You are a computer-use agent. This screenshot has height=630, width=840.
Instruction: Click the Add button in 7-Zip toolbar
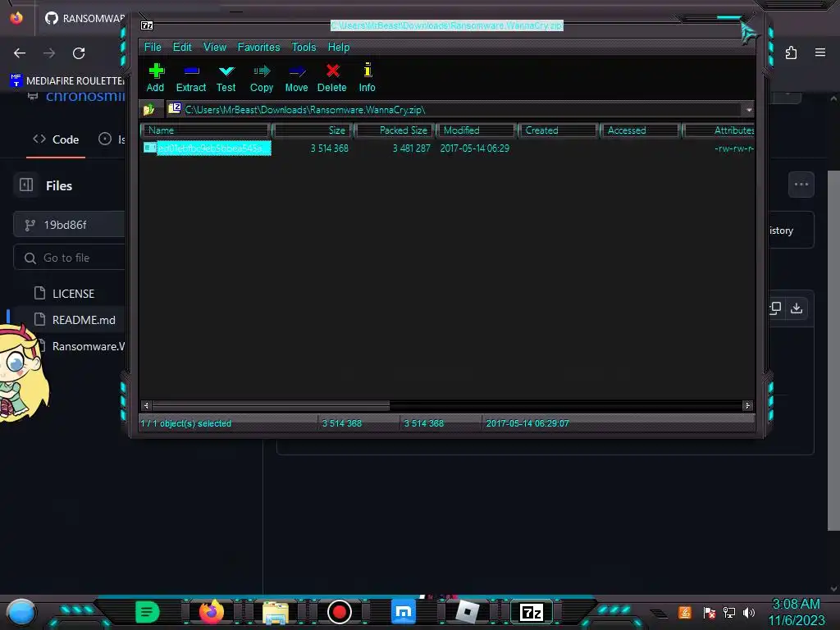pyautogui.click(x=155, y=78)
